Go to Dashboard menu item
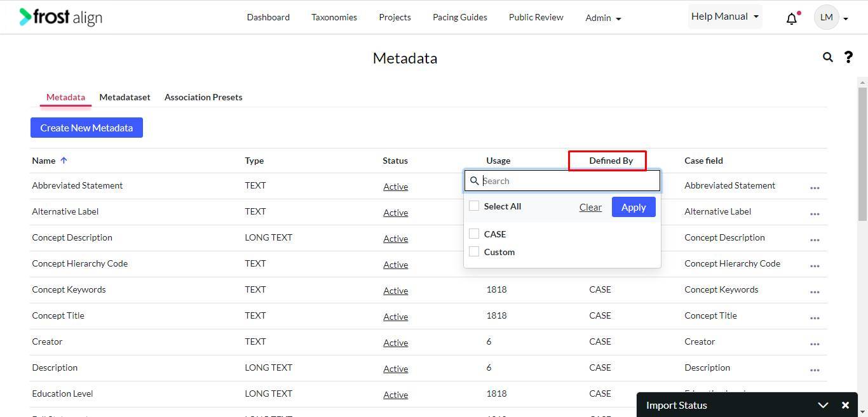Viewport: 868px width, 417px height. tap(268, 17)
